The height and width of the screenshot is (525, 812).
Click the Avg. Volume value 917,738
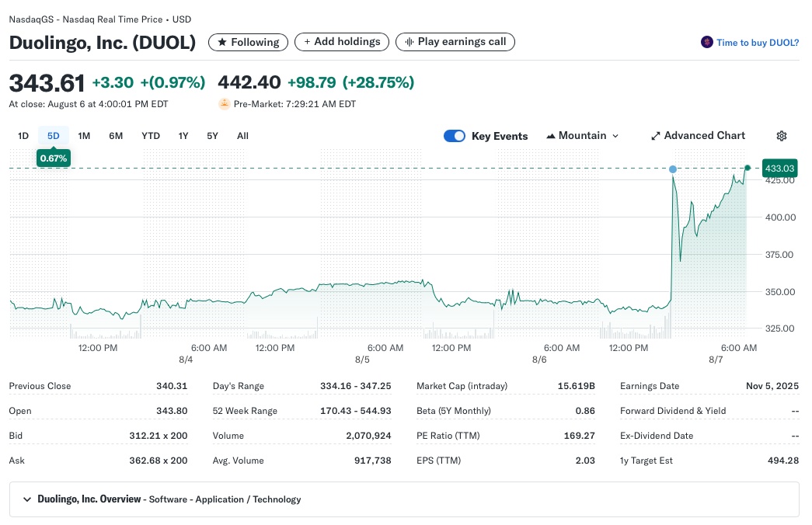[x=372, y=461]
